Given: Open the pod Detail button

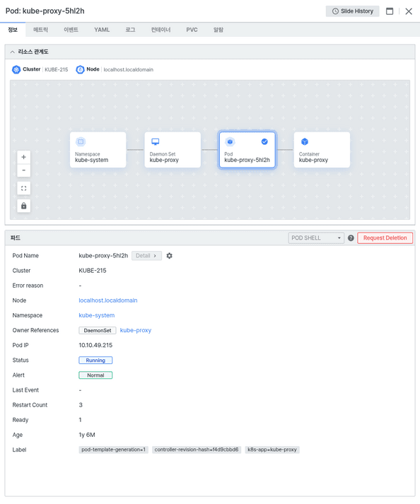Looking at the screenshot, I should (x=146, y=256).
